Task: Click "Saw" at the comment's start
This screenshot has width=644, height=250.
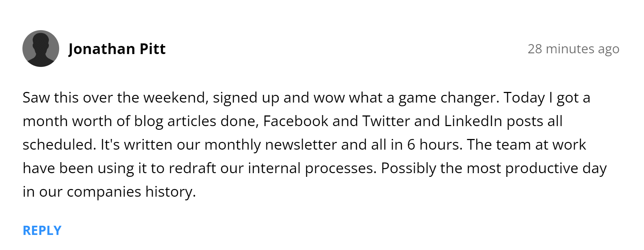Action: point(36,98)
